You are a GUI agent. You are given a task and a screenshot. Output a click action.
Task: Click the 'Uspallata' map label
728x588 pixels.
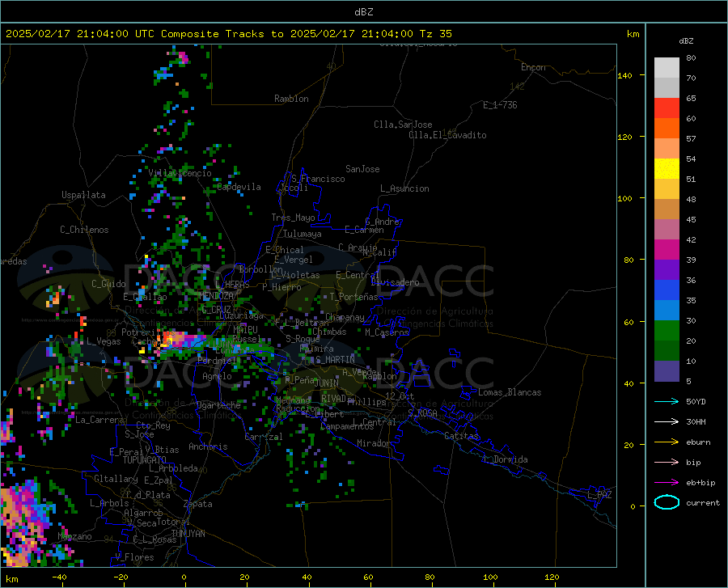pyautogui.click(x=83, y=195)
